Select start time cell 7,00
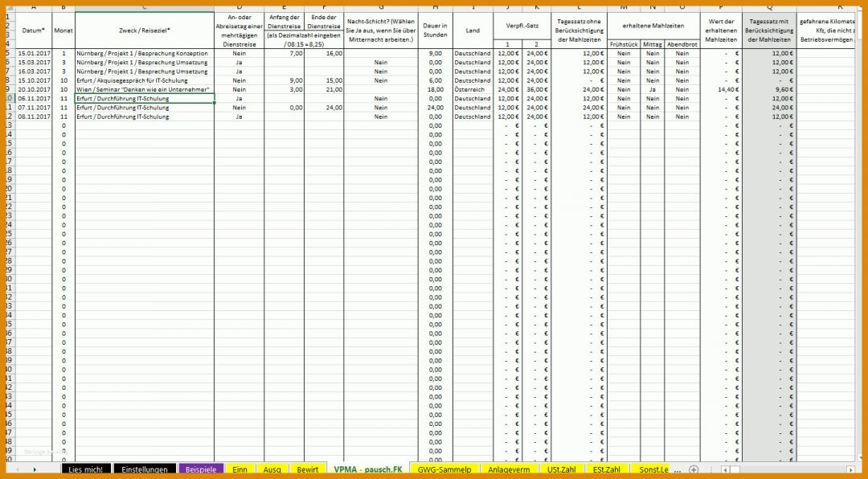 284,54
